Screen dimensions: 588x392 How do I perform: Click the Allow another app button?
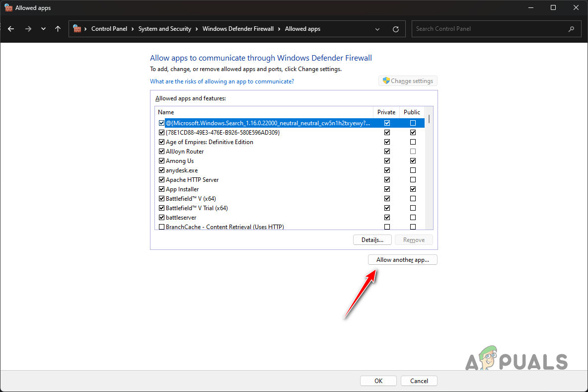(x=402, y=259)
